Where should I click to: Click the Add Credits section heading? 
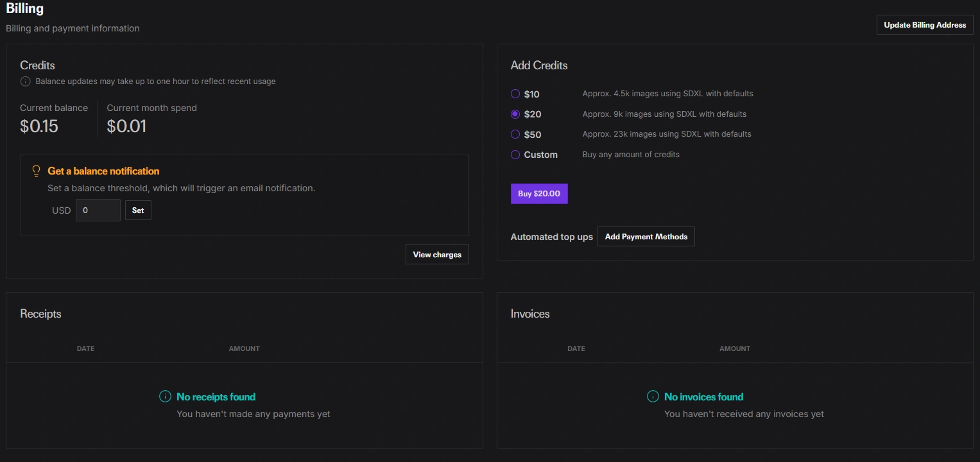(539, 65)
